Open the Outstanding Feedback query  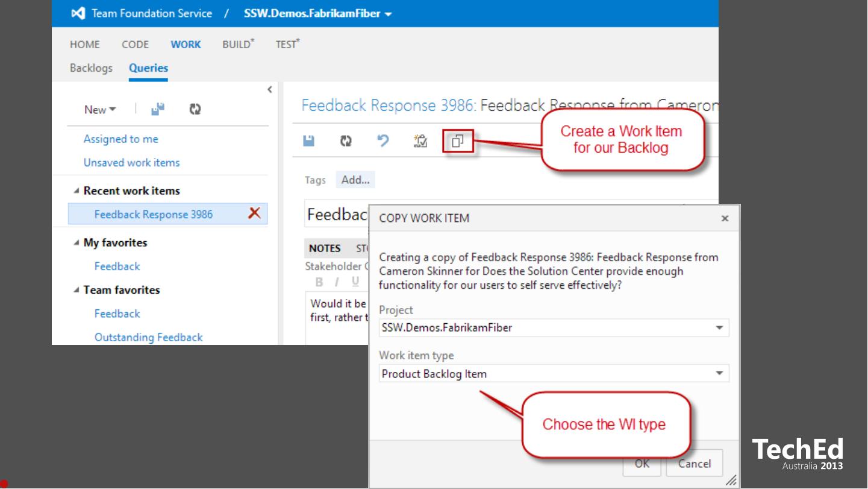[x=148, y=337]
